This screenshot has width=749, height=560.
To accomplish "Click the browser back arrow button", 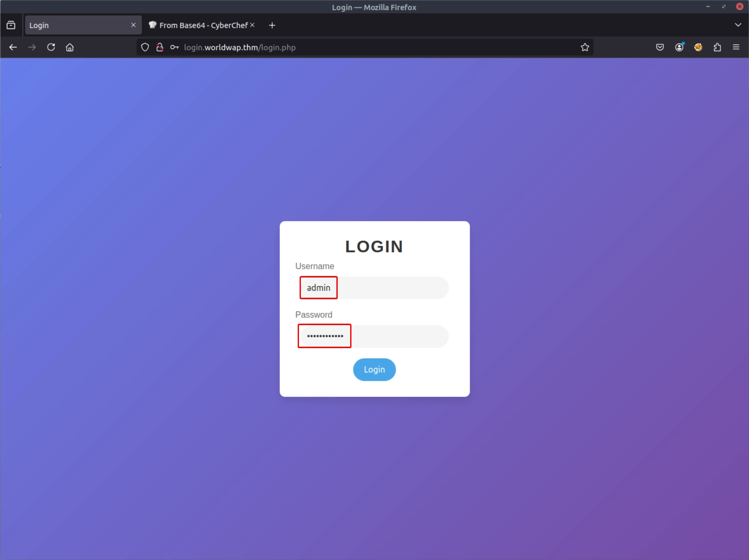I will coord(13,47).
